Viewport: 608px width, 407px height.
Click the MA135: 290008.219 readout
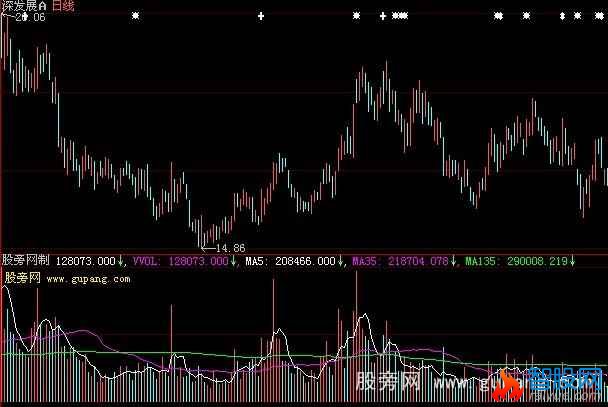(516, 261)
